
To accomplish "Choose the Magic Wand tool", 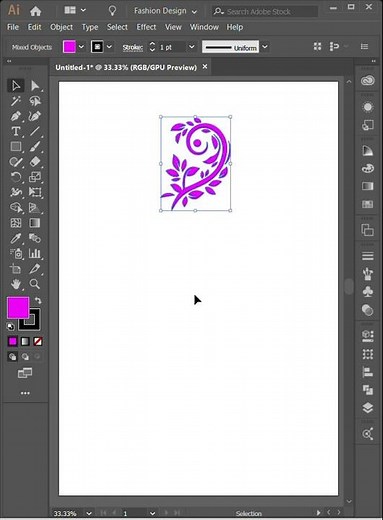I will 16,101.
